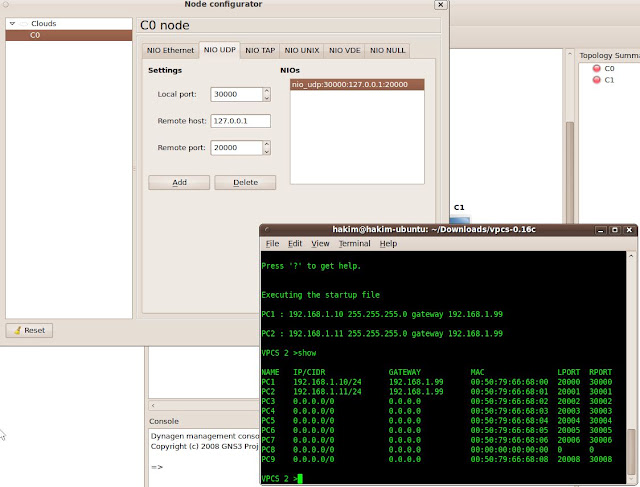640x487 pixels.
Task: Click the Remote port input field
Action: [x=236, y=148]
